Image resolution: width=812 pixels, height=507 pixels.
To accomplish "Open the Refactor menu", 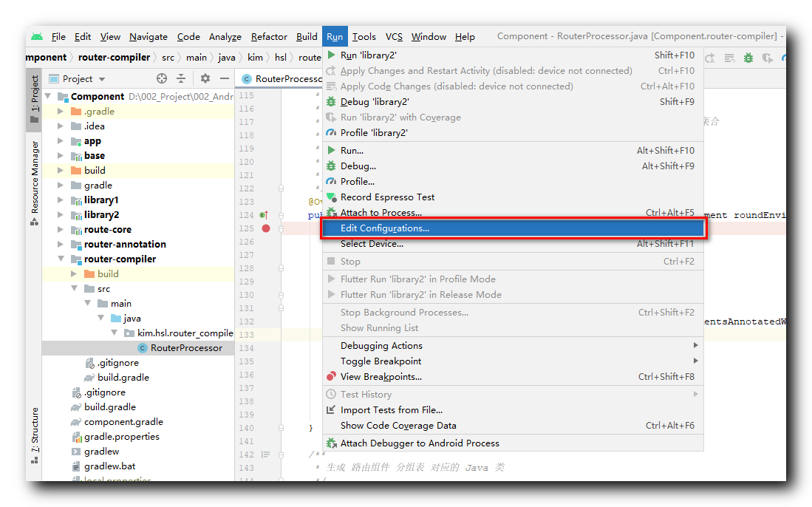I will (x=269, y=37).
